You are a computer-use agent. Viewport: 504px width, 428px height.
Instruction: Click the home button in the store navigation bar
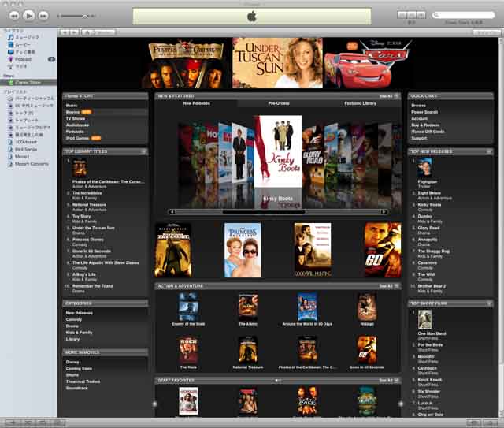[86, 32]
